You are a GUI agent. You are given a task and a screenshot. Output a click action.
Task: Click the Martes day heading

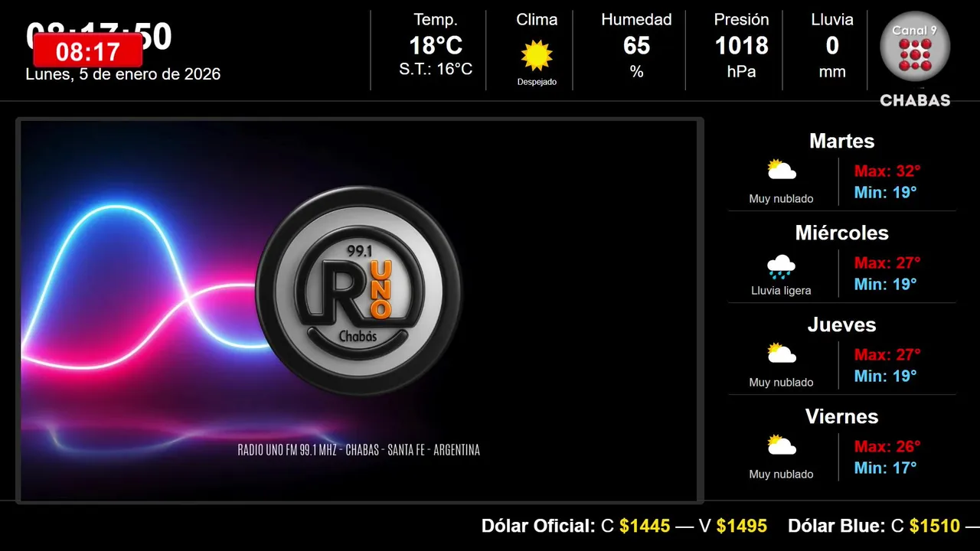point(841,141)
